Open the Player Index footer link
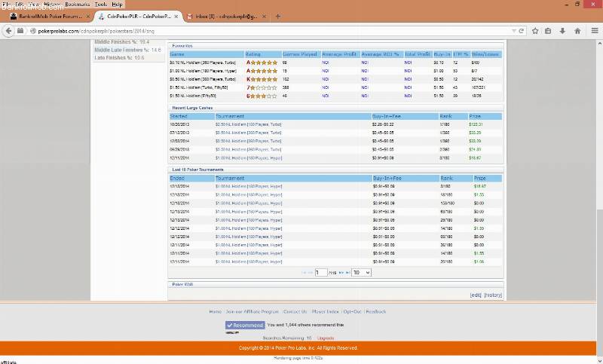The image size is (603, 364). [x=326, y=312]
